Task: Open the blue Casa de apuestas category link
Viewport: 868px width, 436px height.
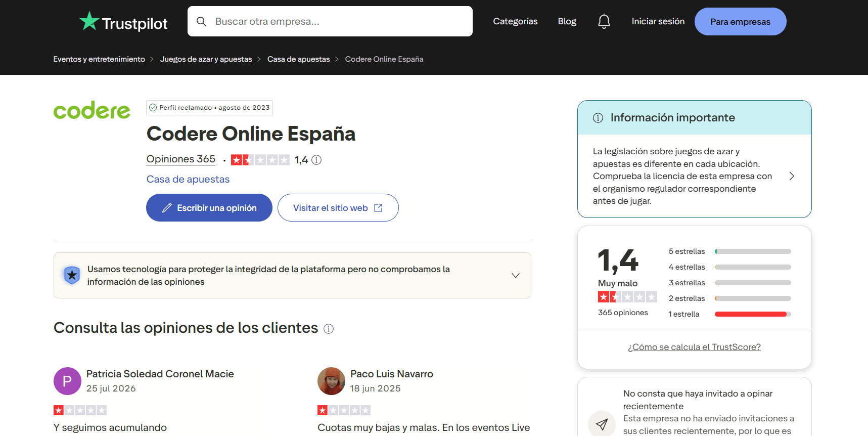Action: coord(188,179)
